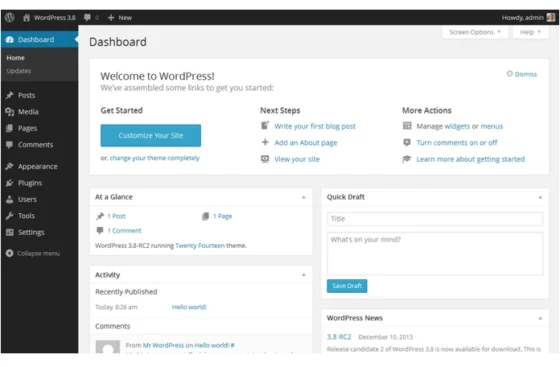The width and height of the screenshot is (560, 367).
Task: Click the Posts pushpin icon in sidebar
Action: [10, 95]
